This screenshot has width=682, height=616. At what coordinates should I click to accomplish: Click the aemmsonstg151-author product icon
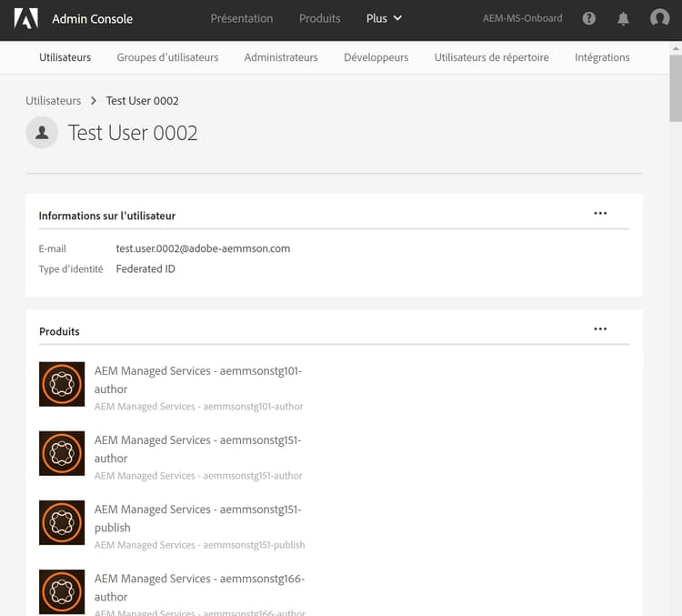[x=62, y=453]
